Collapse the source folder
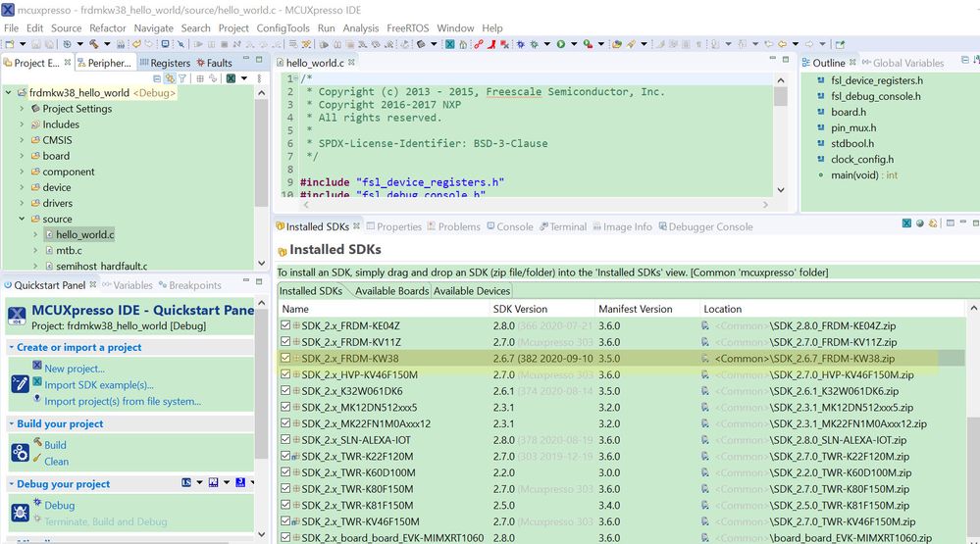 (22, 219)
